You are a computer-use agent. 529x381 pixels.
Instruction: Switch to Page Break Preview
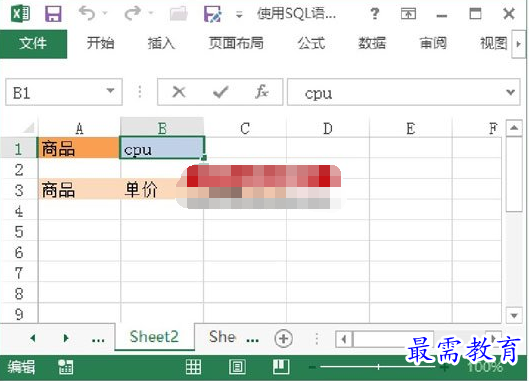[x=281, y=367]
